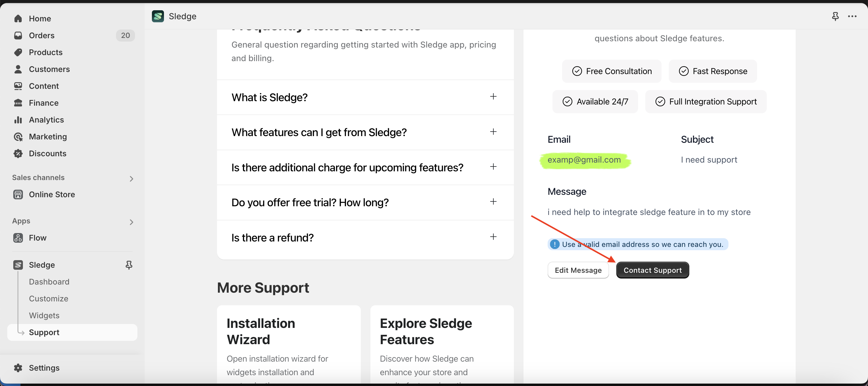Click the Flow app icon

(x=18, y=238)
